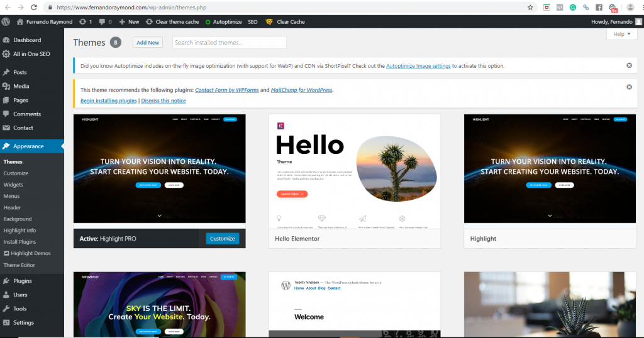Open the Fernando Raymond site menu
The width and height of the screenshot is (644, 338).
(x=45, y=22)
